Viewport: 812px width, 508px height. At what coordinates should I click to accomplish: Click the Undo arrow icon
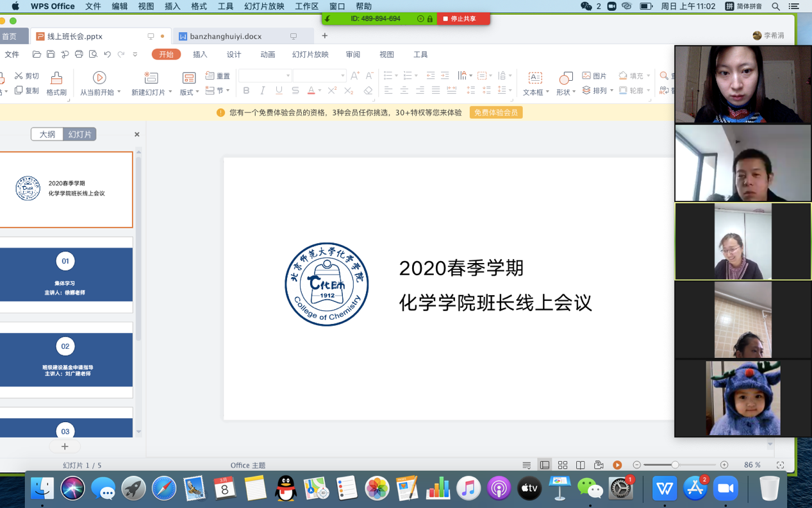tap(108, 55)
